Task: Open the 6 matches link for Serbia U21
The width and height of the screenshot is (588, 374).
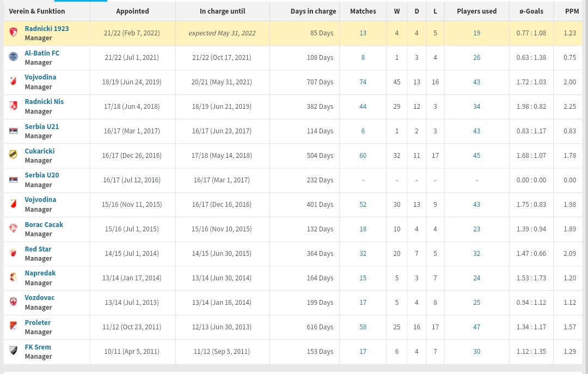Action: [x=363, y=131]
